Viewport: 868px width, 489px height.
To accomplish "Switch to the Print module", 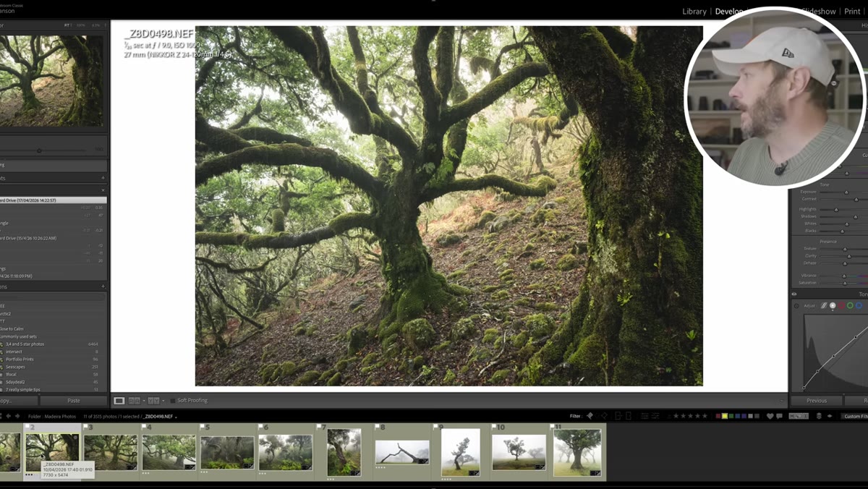I will tap(852, 12).
